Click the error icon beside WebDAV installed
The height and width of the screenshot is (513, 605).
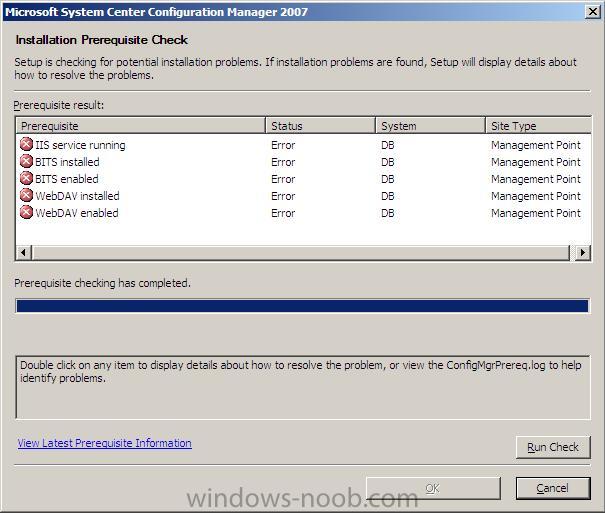pyautogui.click(x=26, y=196)
